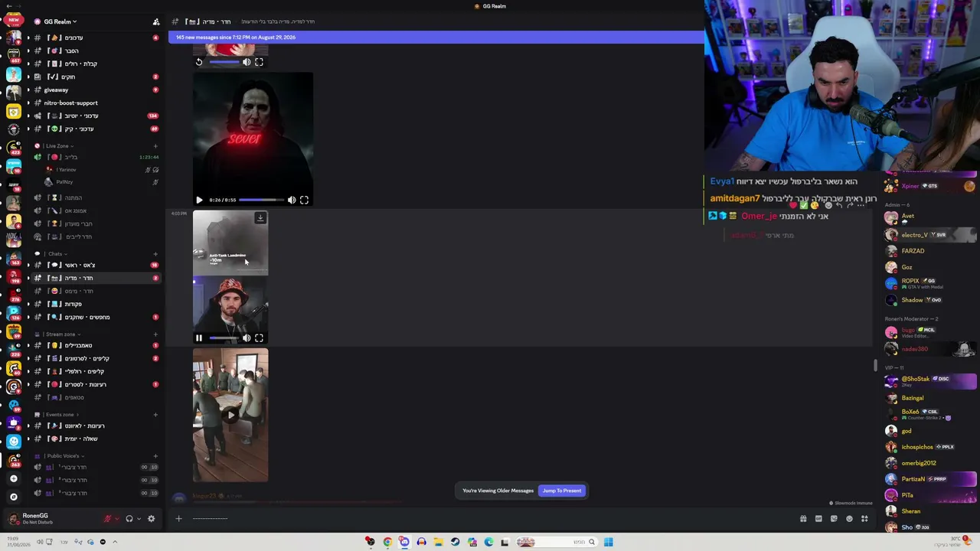Open the GIF picker
The height and width of the screenshot is (551, 980).
point(818,519)
